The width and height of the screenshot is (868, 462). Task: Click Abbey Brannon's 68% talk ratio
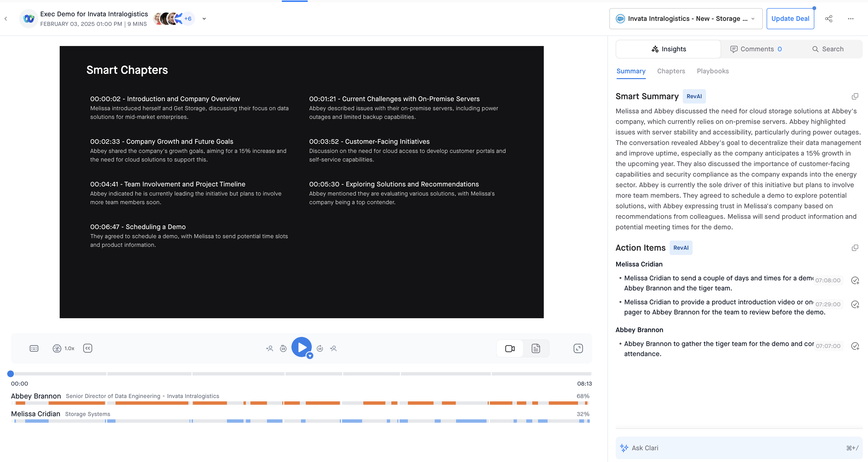tap(583, 396)
